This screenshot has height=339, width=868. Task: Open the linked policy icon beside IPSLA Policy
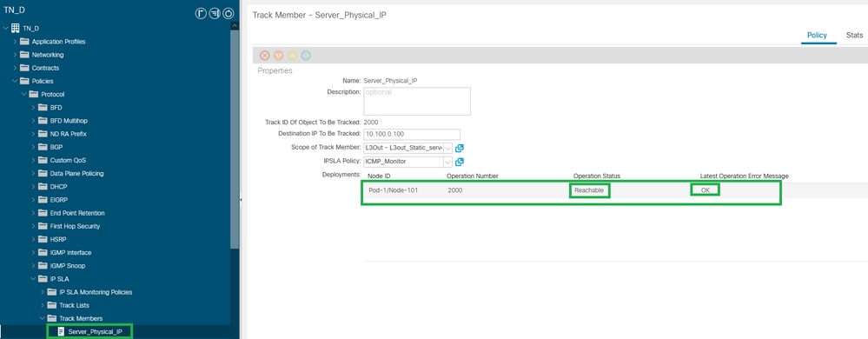(x=459, y=162)
